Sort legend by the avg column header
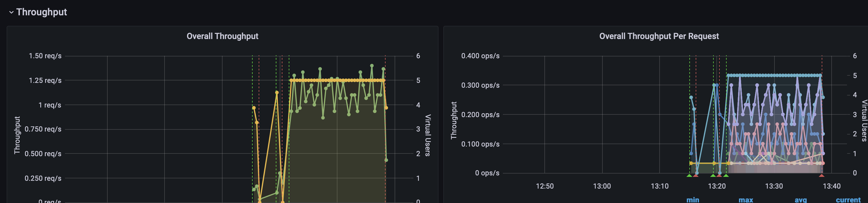The height and width of the screenshot is (203, 868). (801, 200)
